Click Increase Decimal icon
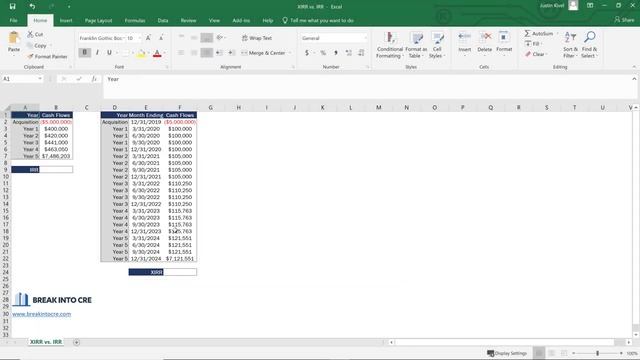The image size is (640, 360). click(349, 53)
